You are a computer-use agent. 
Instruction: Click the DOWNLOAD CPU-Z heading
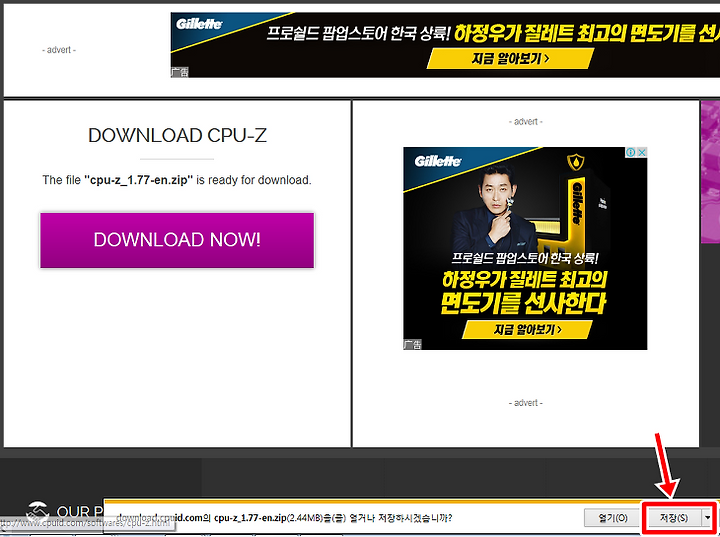click(x=177, y=136)
